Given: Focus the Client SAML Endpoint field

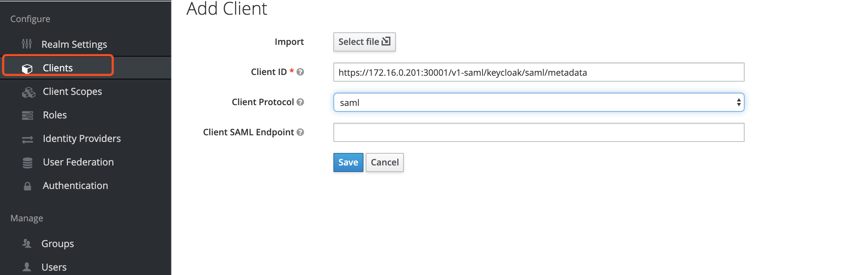Looking at the screenshot, I should (539, 132).
